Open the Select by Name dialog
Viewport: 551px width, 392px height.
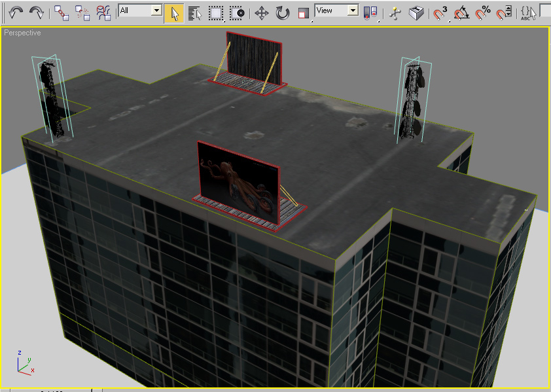coord(194,11)
